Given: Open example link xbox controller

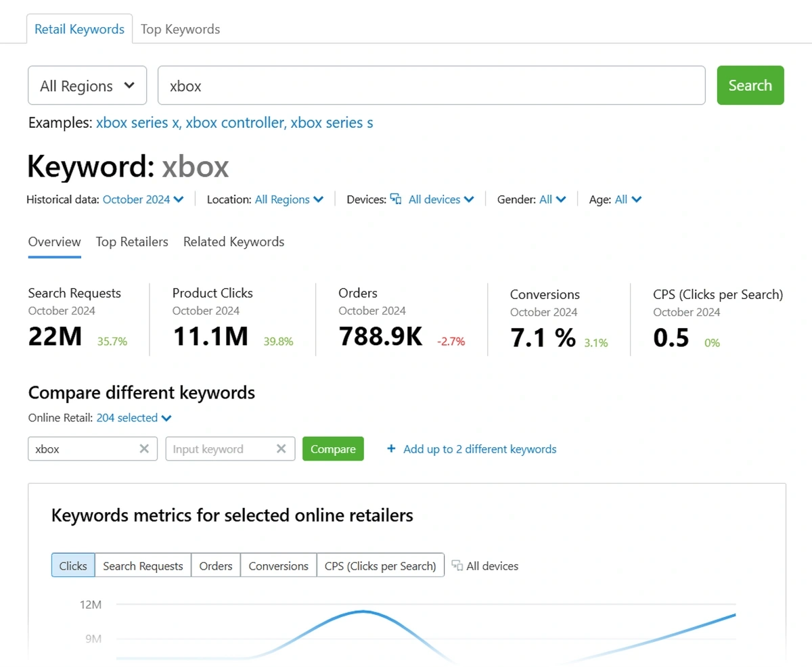Looking at the screenshot, I should (x=236, y=123).
